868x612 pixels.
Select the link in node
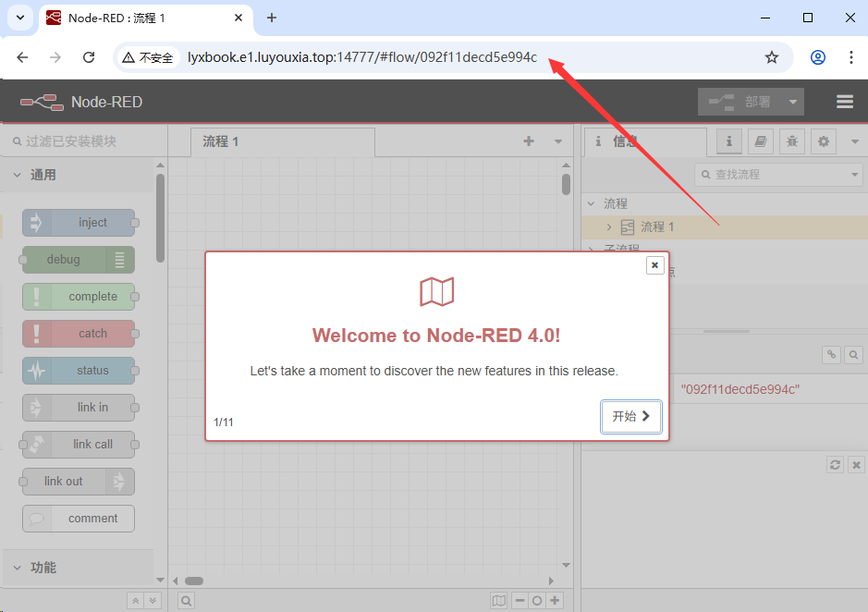pyautogui.click(x=79, y=408)
